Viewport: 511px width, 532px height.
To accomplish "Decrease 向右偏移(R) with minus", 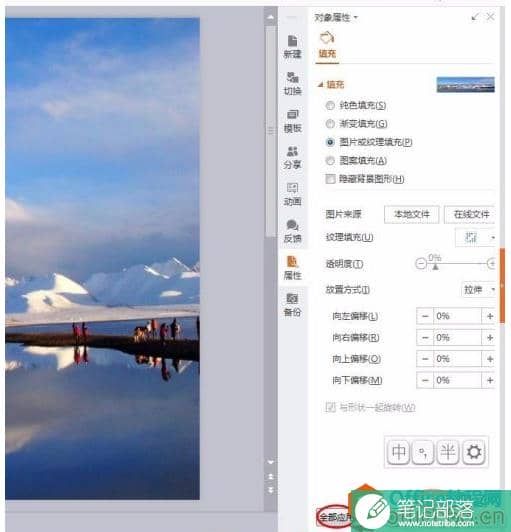I will (425, 338).
